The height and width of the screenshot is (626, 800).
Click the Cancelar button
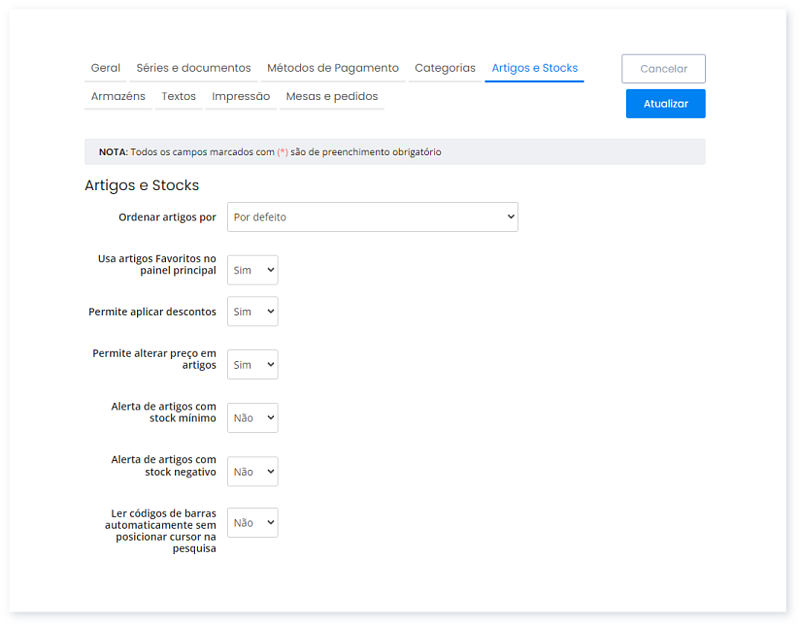tap(663, 69)
